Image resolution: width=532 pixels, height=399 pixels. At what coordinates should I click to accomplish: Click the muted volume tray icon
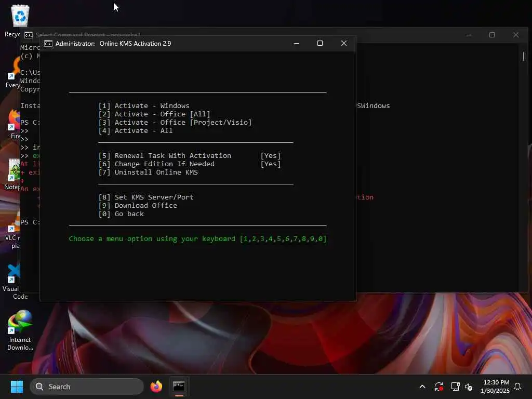click(x=469, y=387)
